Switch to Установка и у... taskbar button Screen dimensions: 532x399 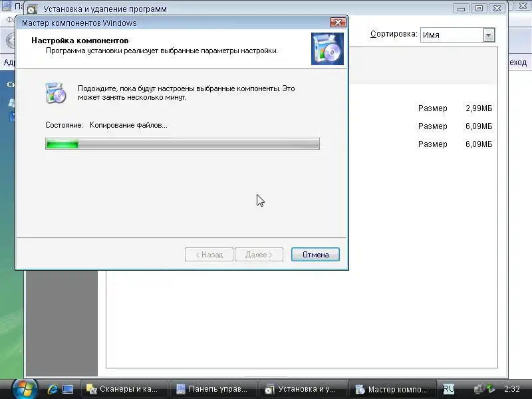pyautogui.click(x=303, y=389)
